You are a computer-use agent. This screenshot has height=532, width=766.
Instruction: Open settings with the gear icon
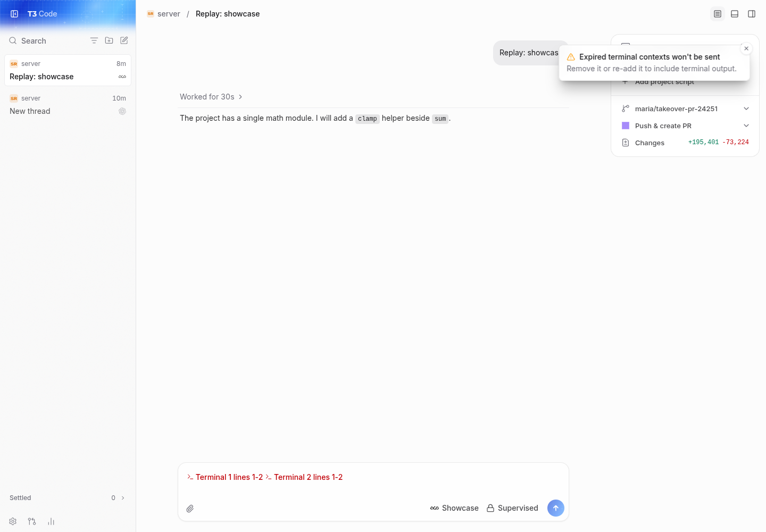(x=13, y=521)
